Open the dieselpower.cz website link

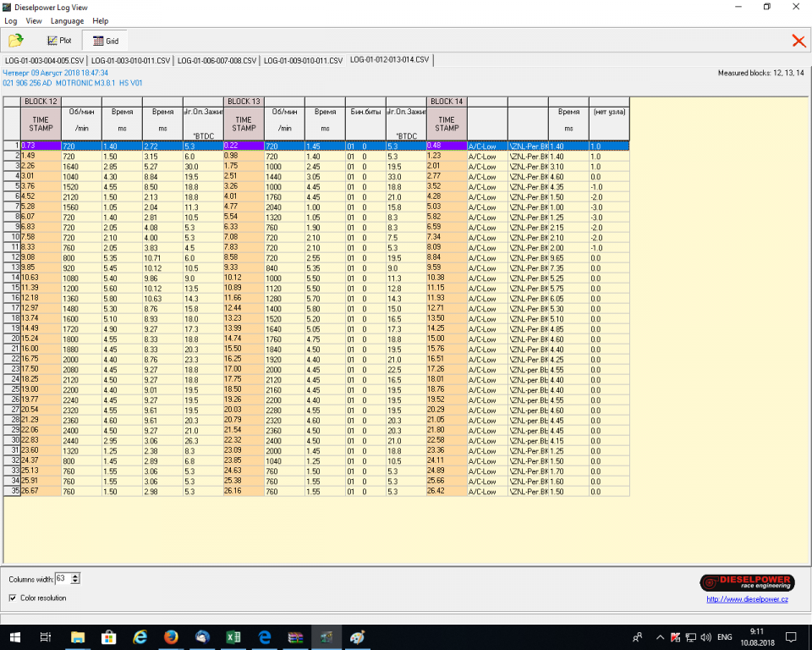747,600
